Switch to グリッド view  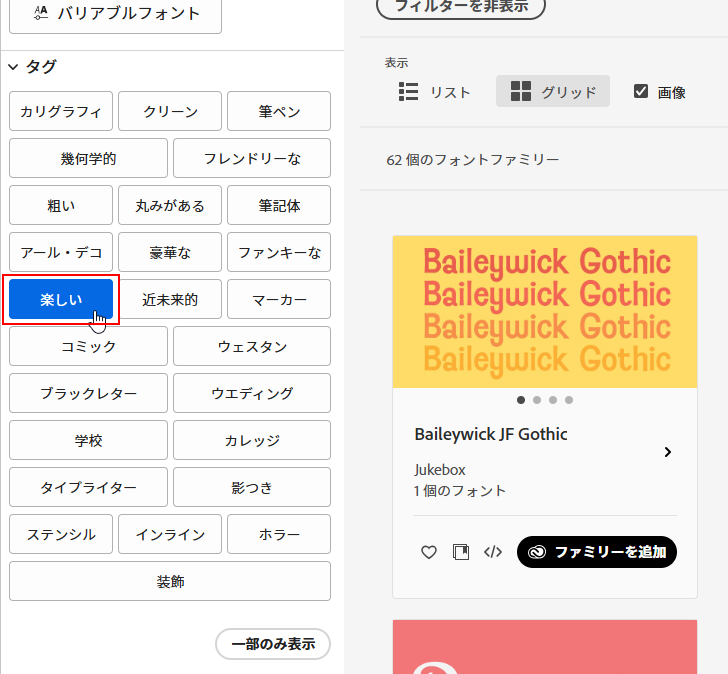553,91
